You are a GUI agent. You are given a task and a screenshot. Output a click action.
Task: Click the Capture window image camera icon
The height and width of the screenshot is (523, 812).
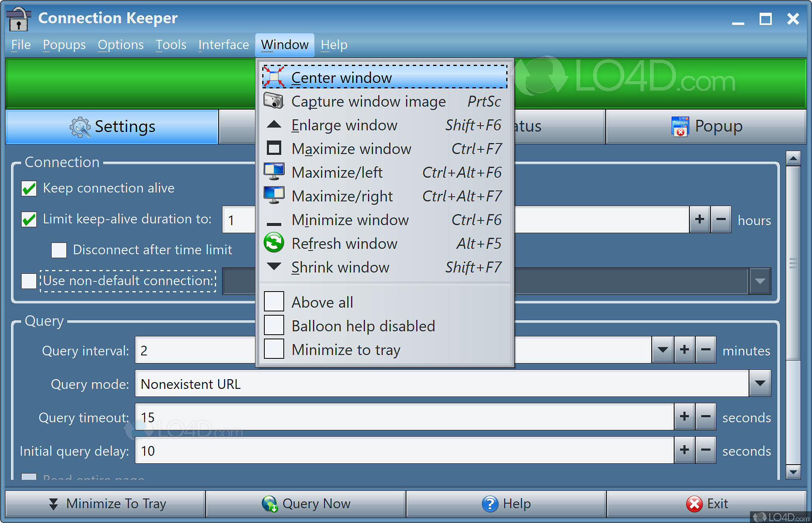click(x=274, y=101)
